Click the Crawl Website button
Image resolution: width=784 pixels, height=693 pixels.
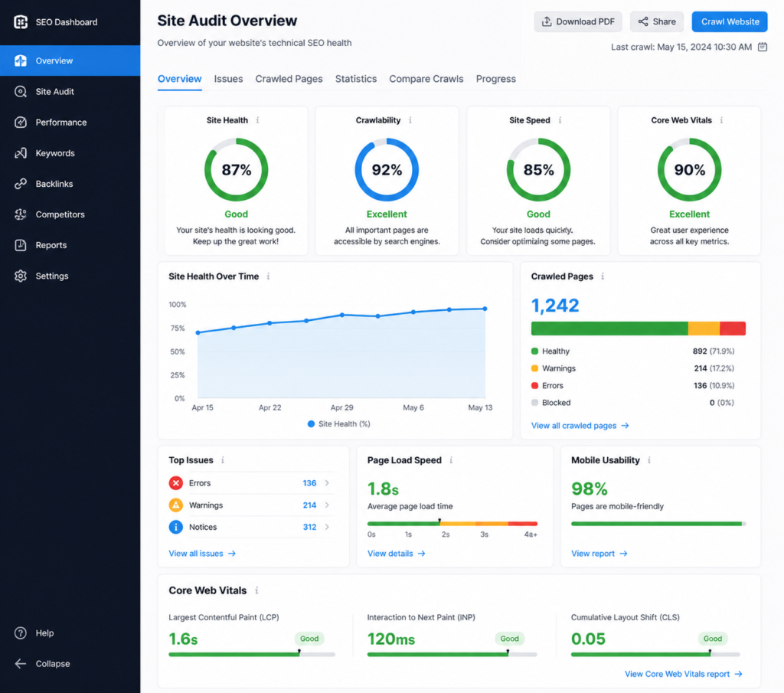pyautogui.click(x=729, y=21)
